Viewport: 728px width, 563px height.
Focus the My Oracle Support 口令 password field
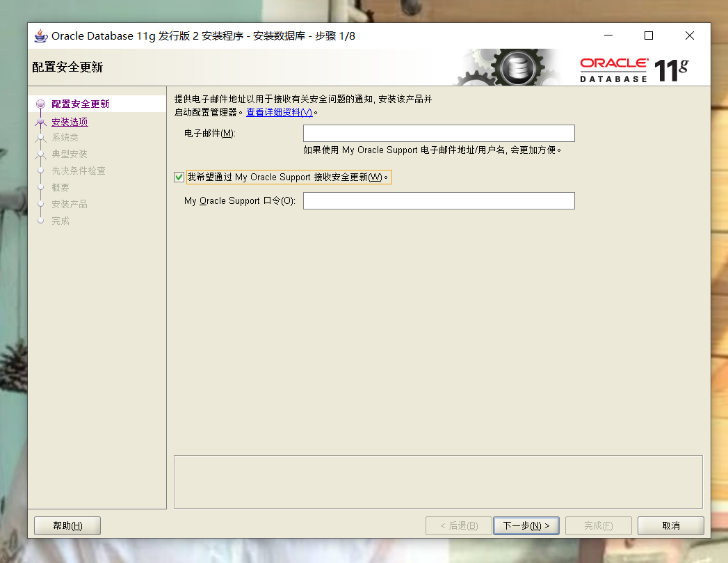click(439, 200)
